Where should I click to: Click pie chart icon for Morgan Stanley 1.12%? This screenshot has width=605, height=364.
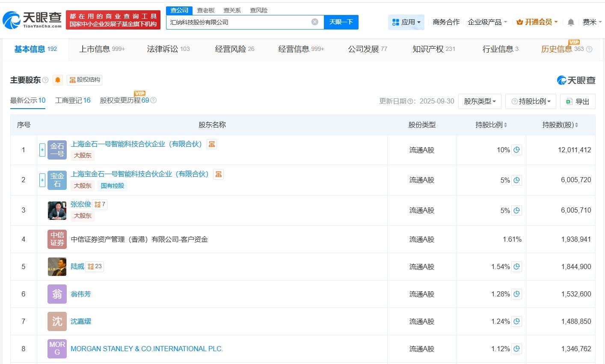516,349
